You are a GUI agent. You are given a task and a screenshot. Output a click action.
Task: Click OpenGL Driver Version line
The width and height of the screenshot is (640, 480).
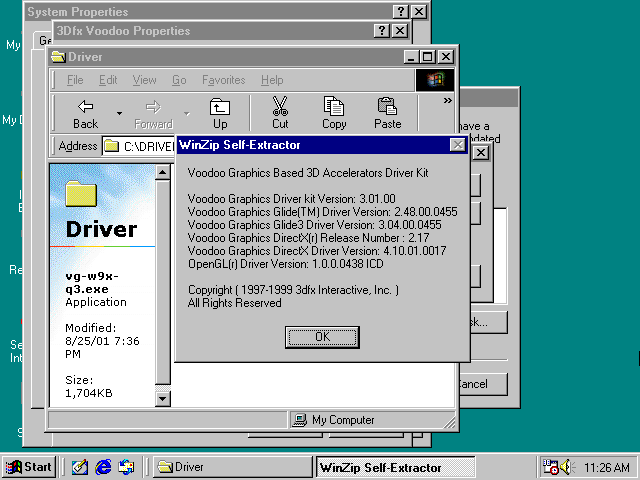click(x=285, y=264)
